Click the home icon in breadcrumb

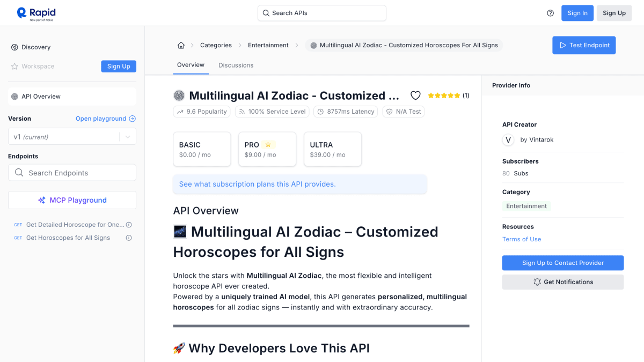(181, 45)
